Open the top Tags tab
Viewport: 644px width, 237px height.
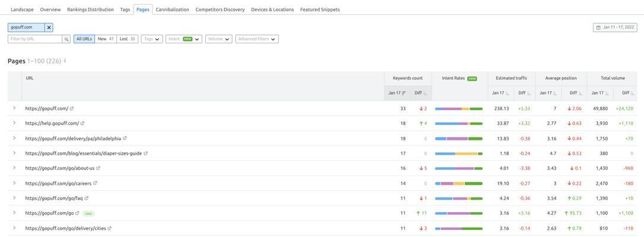tap(125, 9)
